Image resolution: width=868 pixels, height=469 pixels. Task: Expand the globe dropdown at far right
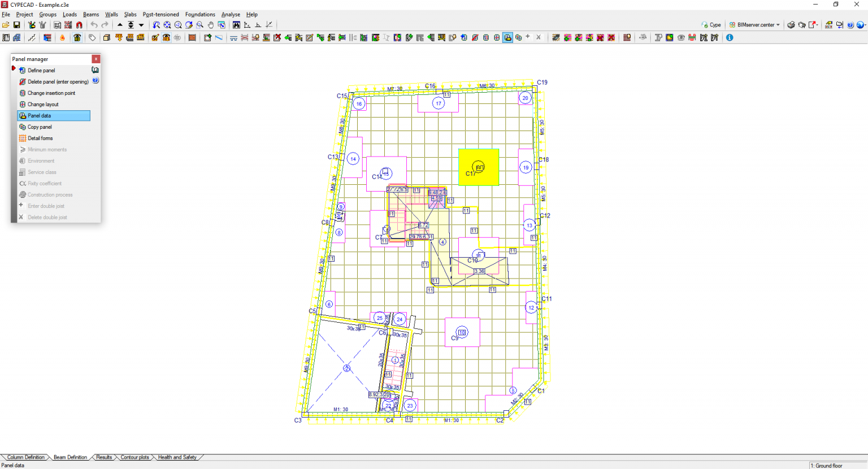point(865,25)
